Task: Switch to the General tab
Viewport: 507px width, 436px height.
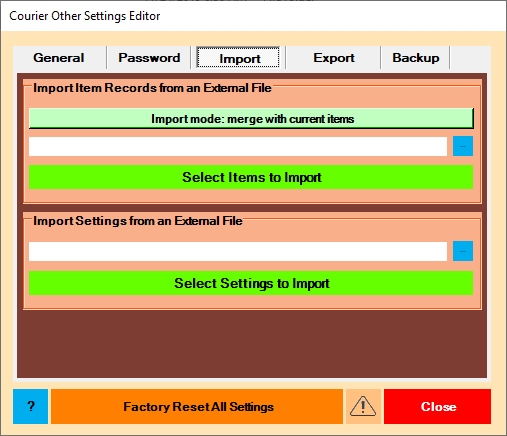Action: pyautogui.click(x=59, y=58)
